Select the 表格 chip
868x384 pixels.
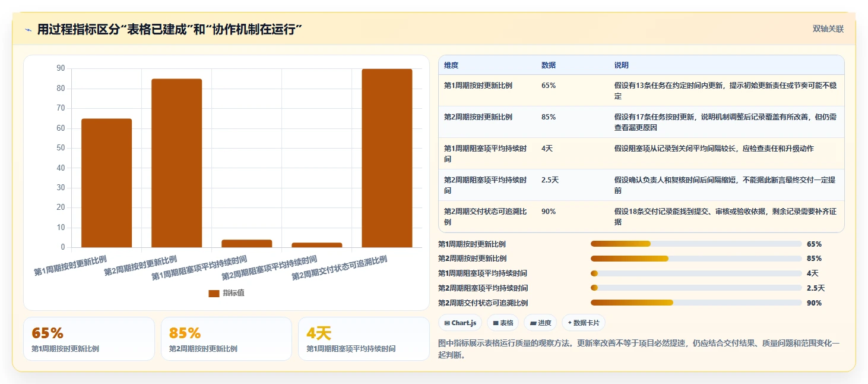(503, 323)
